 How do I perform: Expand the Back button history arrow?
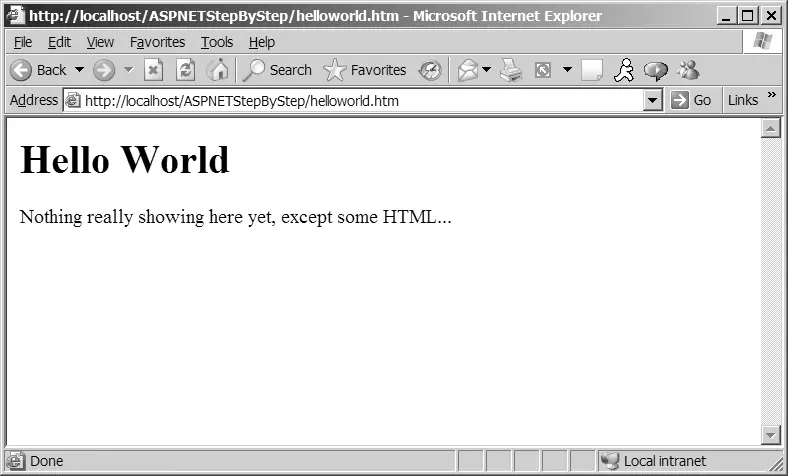(x=79, y=69)
